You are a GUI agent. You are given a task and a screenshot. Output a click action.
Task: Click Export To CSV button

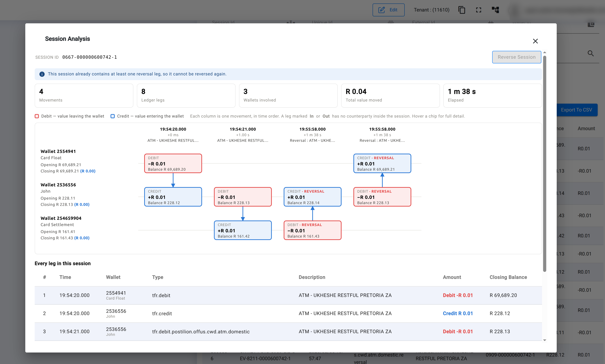click(x=576, y=110)
